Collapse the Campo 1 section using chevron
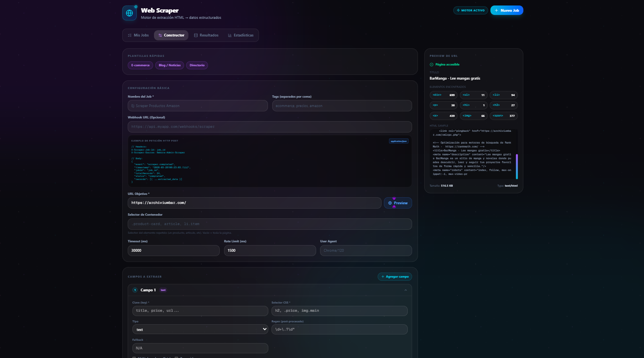This screenshot has width=644, height=358. [x=405, y=290]
